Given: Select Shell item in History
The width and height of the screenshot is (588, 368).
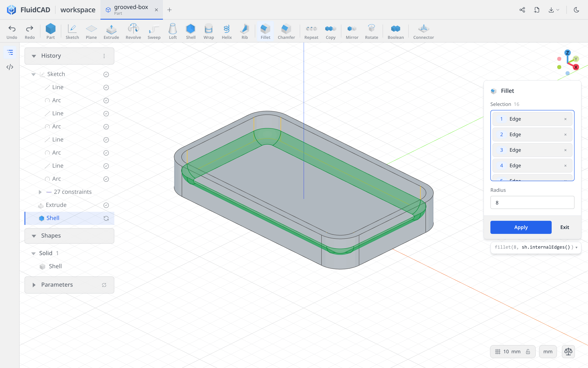Looking at the screenshot, I should 69,218.
